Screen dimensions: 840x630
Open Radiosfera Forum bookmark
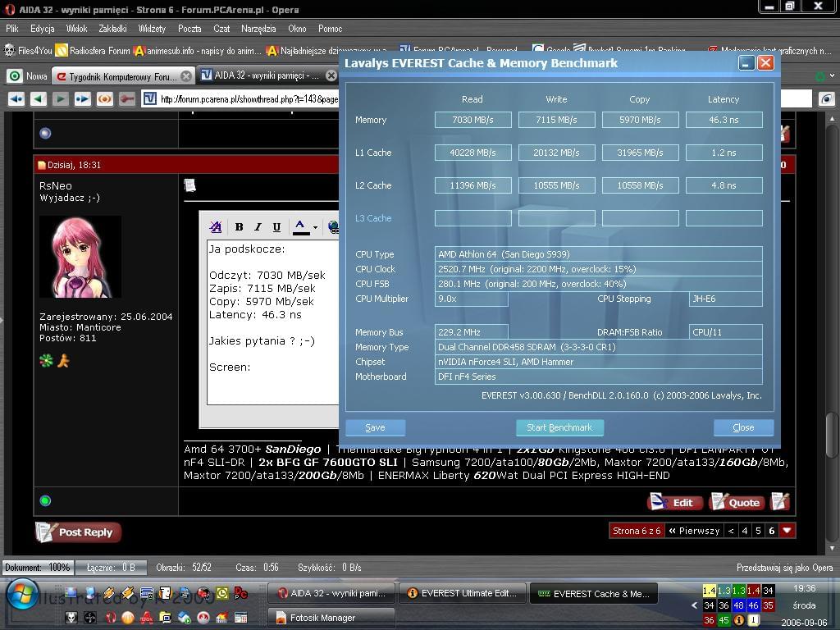tap(94, 50)
